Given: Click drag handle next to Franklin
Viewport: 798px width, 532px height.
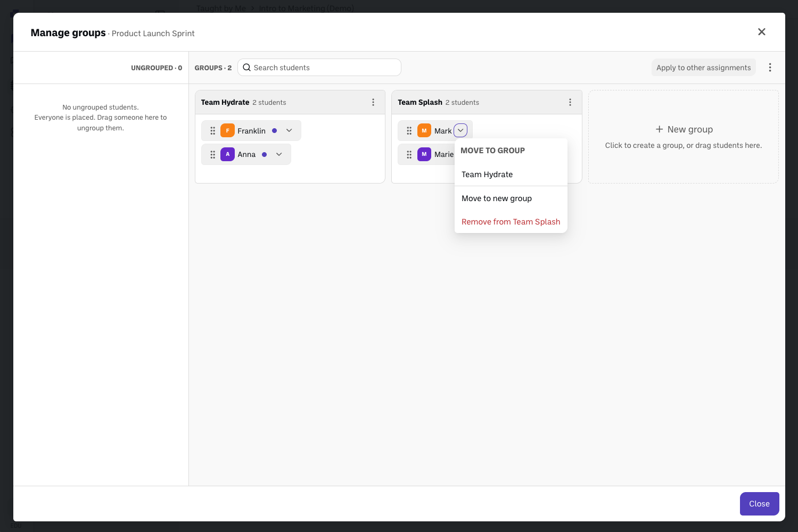Looking at the screenshot, I should coord(212,131).
